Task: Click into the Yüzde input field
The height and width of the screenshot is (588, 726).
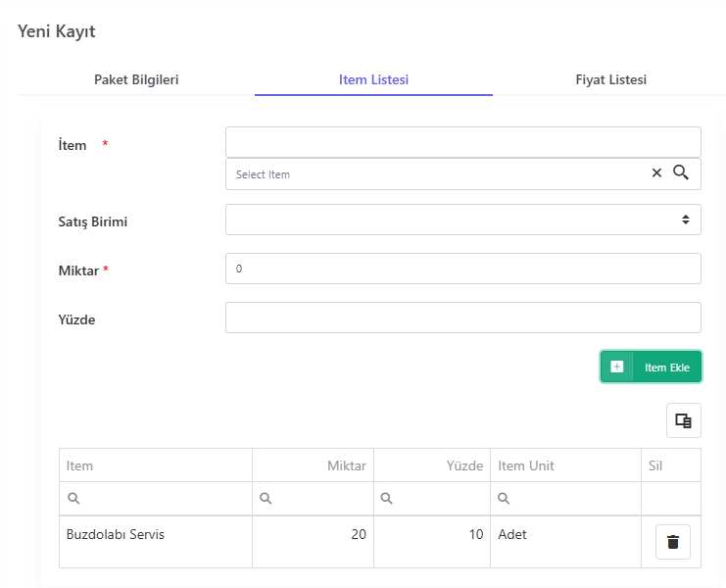Action: (463, 318)
